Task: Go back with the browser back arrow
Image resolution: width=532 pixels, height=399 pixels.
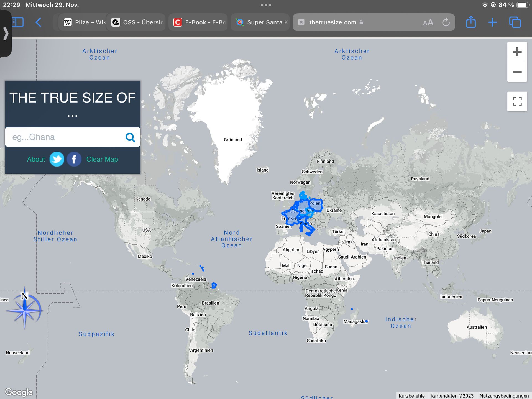Action: coord(39,22)
